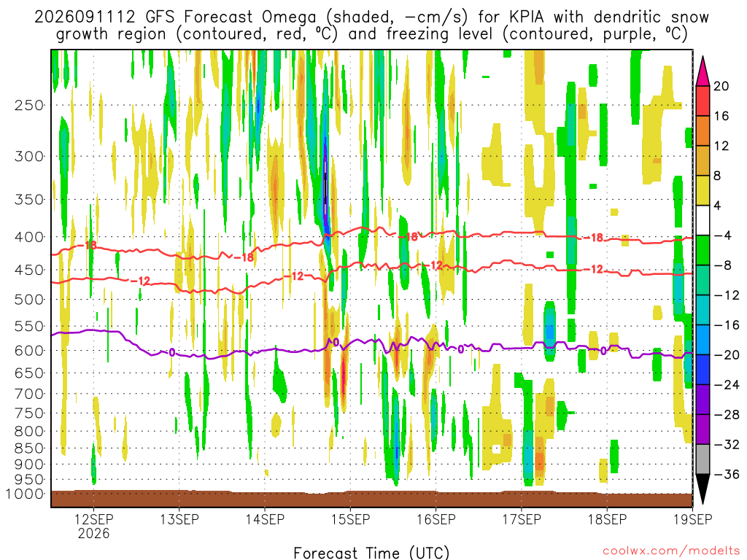The height and width of the screenshot is (560, 747).
Task: Click the coolwx.com/modelts link text
Action: (671, 551)
